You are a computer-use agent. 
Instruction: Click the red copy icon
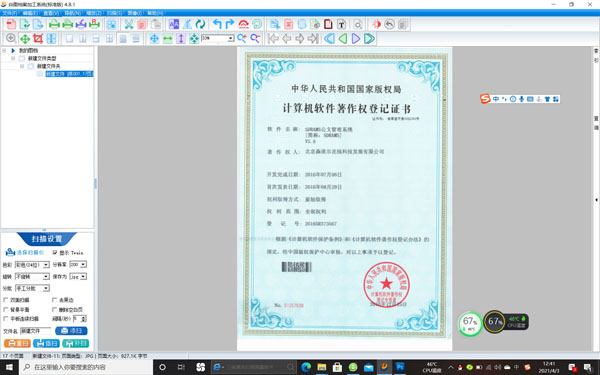[x=142, y=24]
